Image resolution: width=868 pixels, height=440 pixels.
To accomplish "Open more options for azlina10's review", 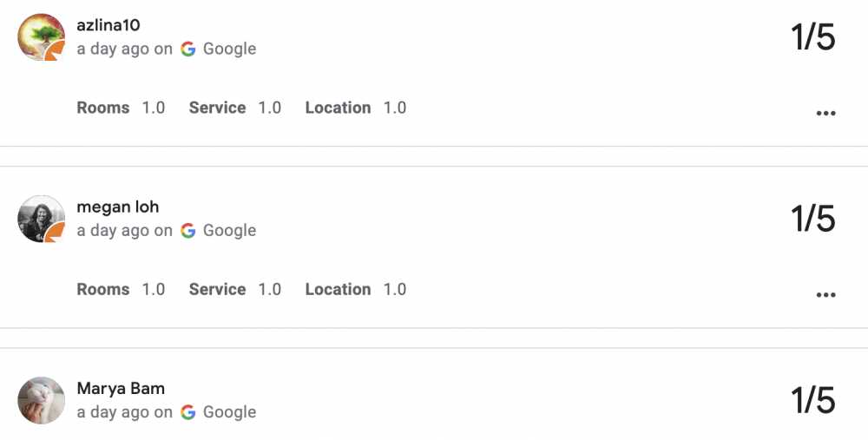I will click(825, 113).
